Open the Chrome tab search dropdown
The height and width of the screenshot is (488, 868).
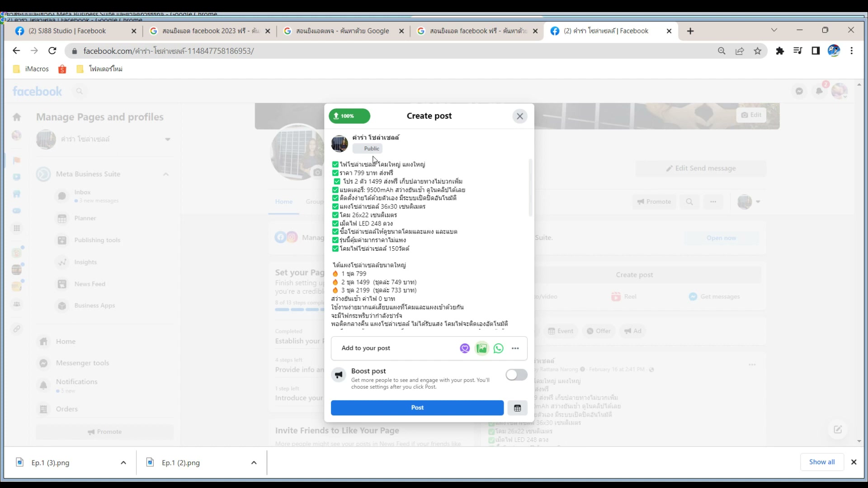[774, 30]
